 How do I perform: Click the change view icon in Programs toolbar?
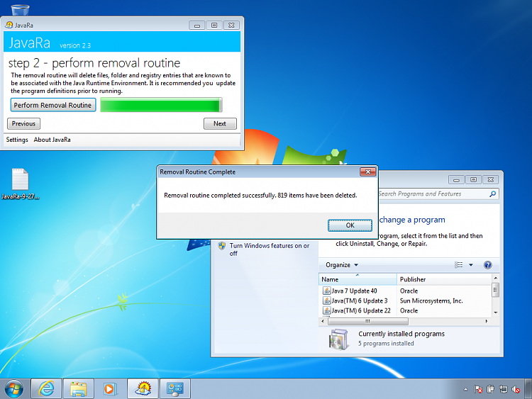pyautogui.click(x=459, y=265)
